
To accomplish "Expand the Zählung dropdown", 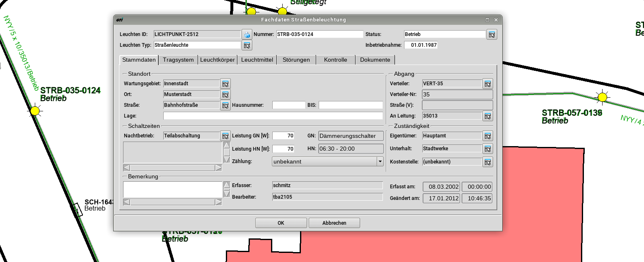I will click(380, 162).
